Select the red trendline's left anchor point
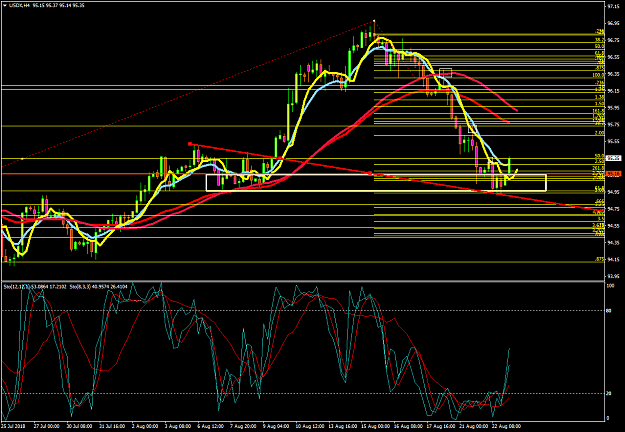This screenshot has height=432, width=625. coord(190,144)
